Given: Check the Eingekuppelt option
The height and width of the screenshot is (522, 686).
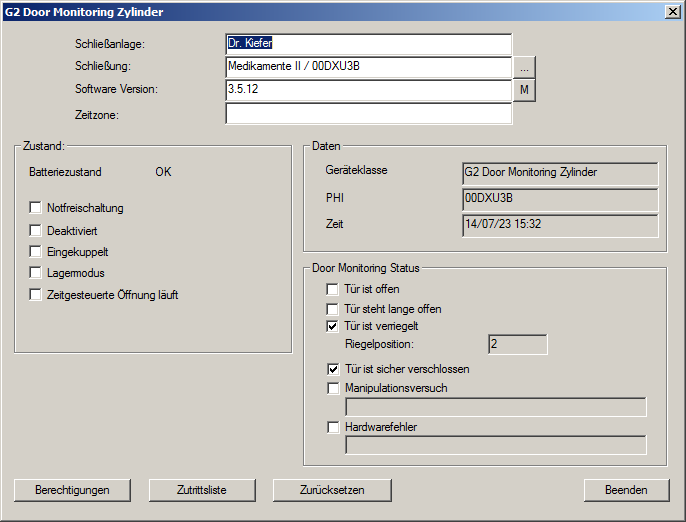Looking at the screenshot, I should point(36,251).
